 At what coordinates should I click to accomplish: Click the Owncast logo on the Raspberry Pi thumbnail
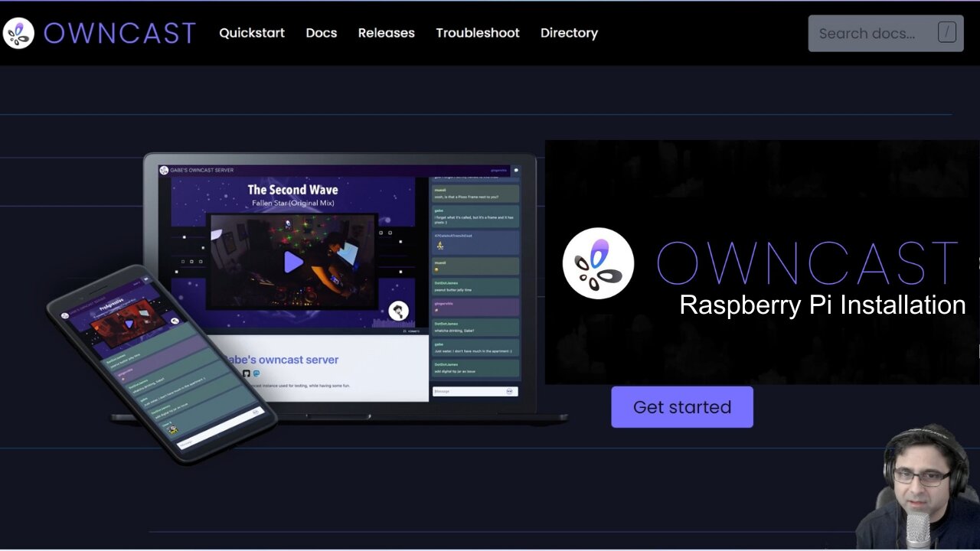(x=598, y=263)
